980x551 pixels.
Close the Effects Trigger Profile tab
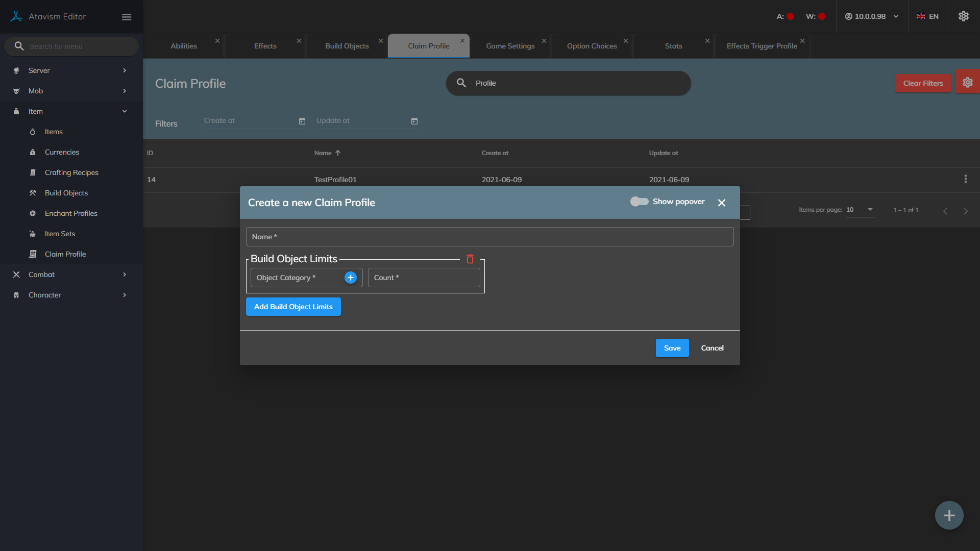(802, 41)
